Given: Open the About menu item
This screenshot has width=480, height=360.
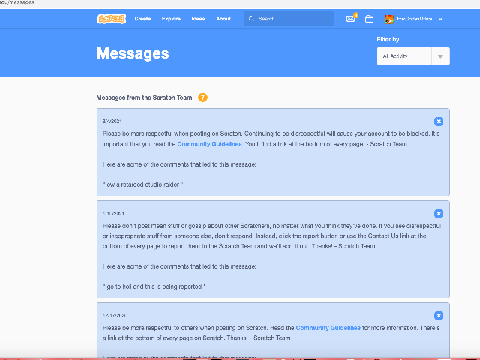Looking at the screenshot, I should [223, 19].
